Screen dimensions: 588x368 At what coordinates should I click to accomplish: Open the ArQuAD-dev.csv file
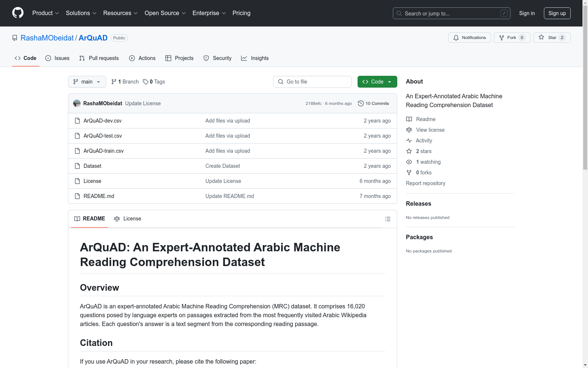coord(103,121)
